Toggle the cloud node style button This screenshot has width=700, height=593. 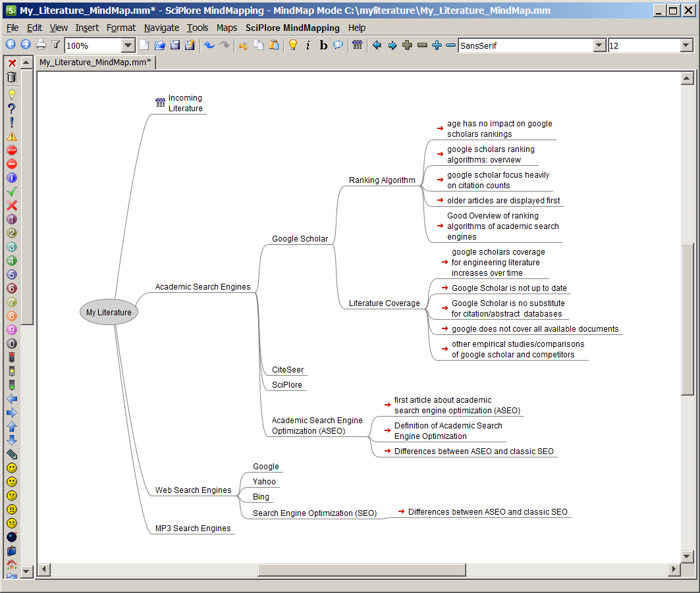click(338, 45)
